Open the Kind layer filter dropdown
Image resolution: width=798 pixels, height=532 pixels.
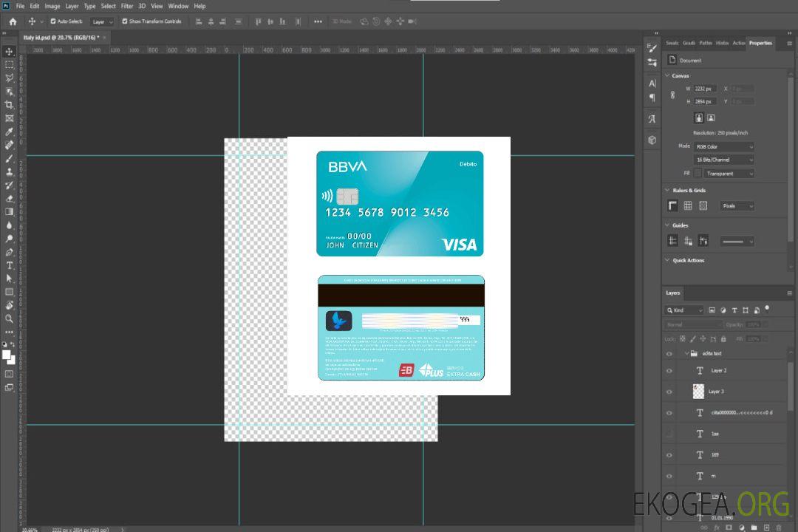[x=684, y=310]
